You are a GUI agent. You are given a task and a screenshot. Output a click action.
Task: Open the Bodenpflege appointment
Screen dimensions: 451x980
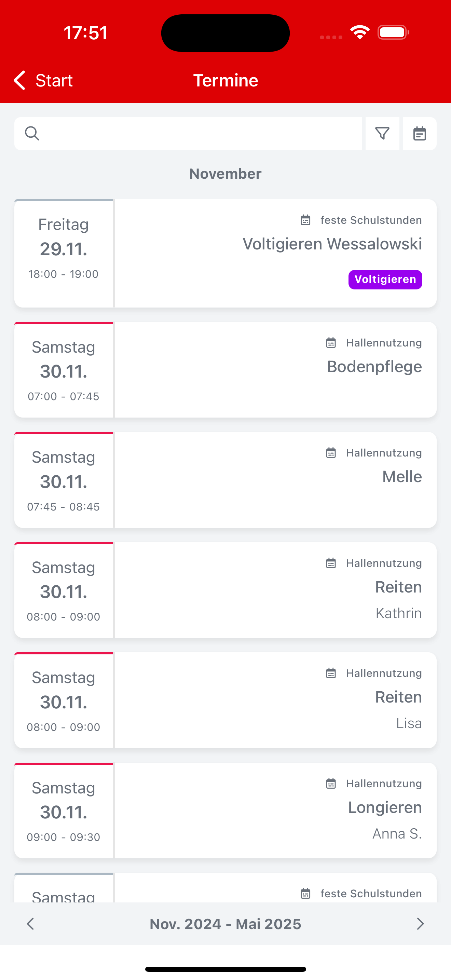point(225,370)
